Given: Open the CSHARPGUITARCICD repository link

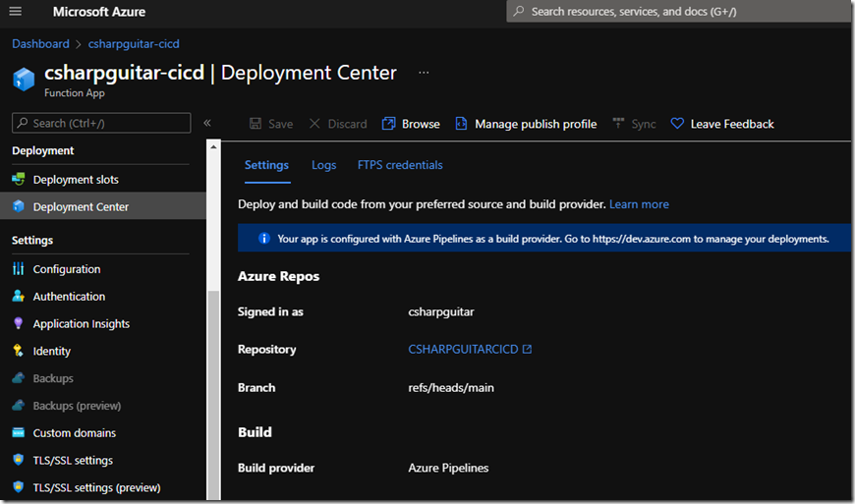Looking at the screenshot, I should point(464,349).
